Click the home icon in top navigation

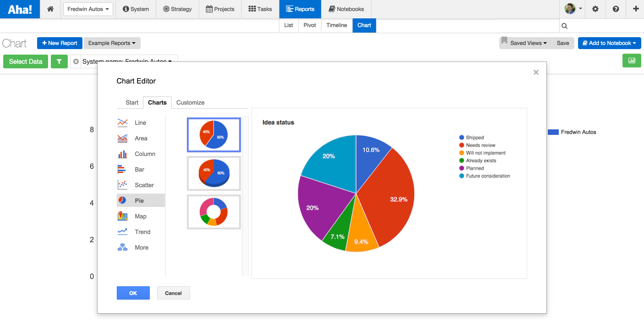tap(50, 9)
